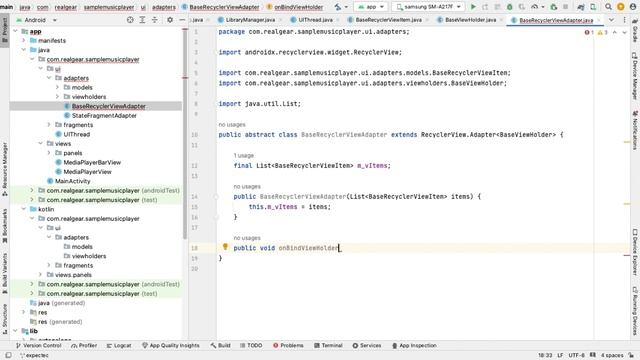
Task: Click the LF line separator in status bar
Action: [x=560, y=356]
